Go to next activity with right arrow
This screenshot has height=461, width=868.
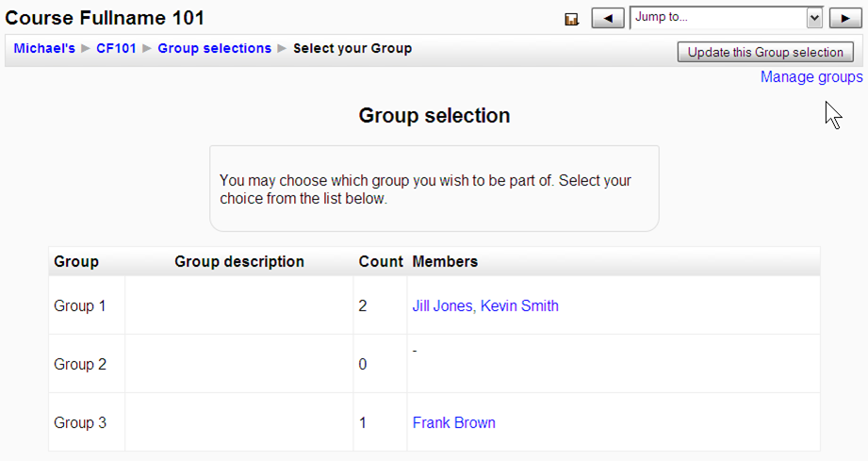(845, 19)
